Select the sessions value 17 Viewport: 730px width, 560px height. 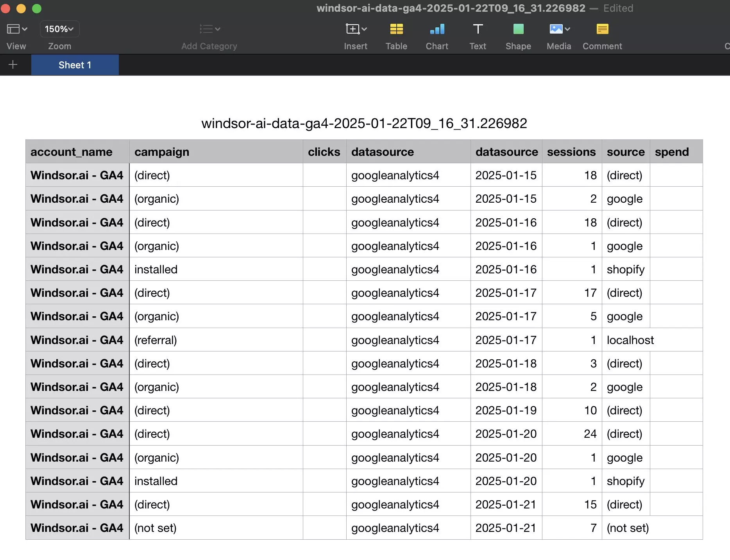pos(572,292)
